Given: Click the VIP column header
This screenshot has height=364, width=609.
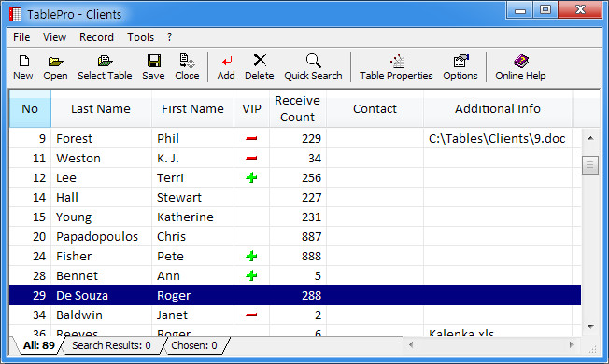Looking at the screenshot, I should point(251,108).
